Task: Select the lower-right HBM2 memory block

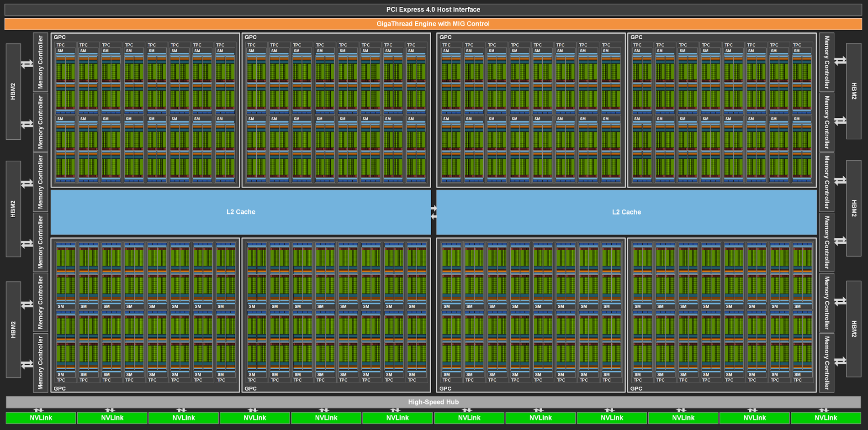Action: [854, 329]
